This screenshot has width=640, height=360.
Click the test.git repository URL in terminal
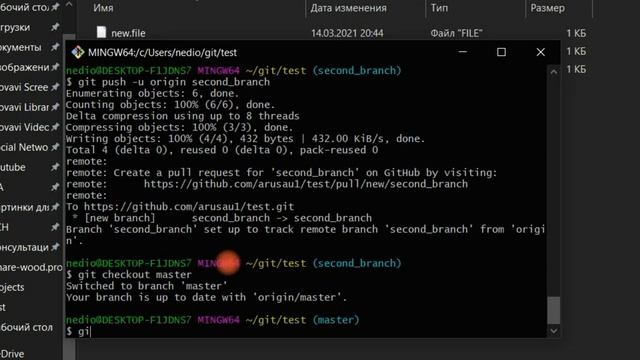[x=189, y=207]
